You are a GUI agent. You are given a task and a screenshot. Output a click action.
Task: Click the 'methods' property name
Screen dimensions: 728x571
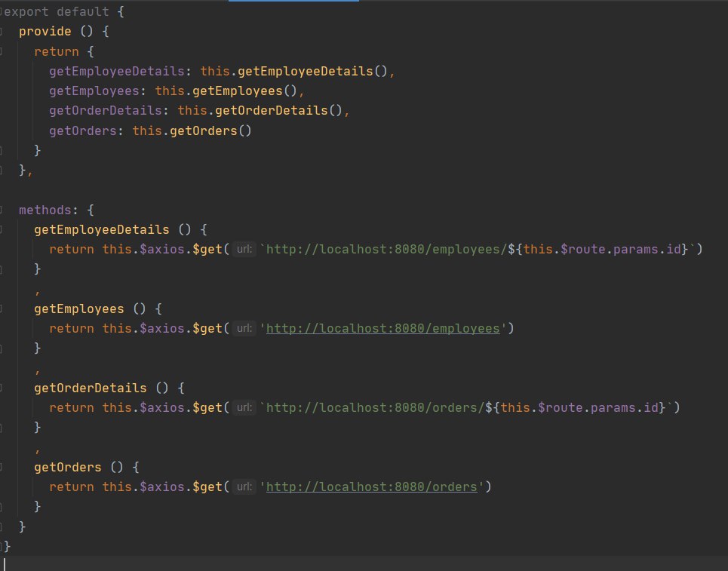(x=45, y=210)
